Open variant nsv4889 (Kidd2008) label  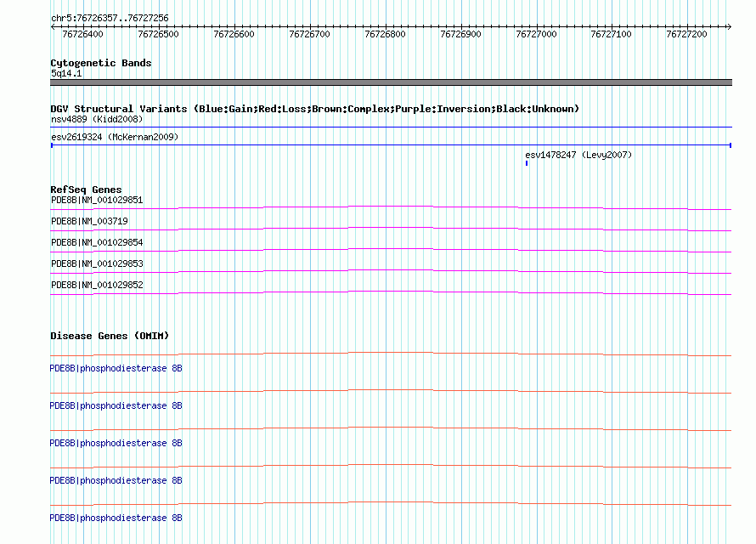click(x=97, y=119)
